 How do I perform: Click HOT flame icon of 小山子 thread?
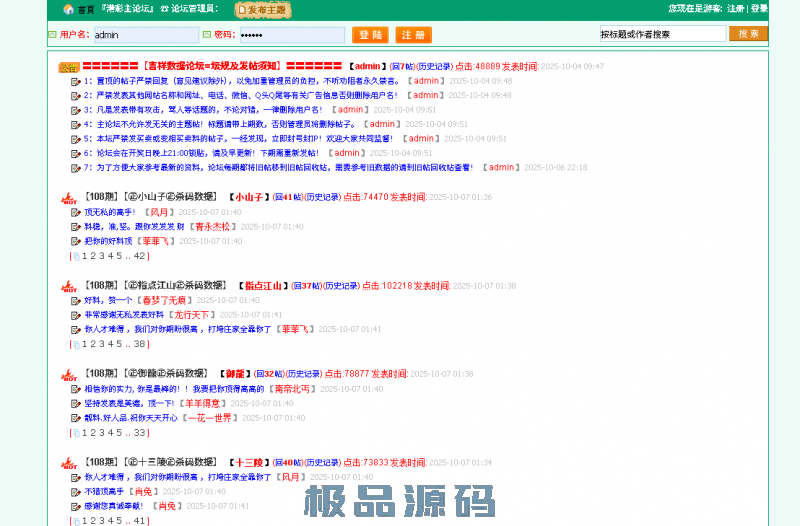(69, 198)
